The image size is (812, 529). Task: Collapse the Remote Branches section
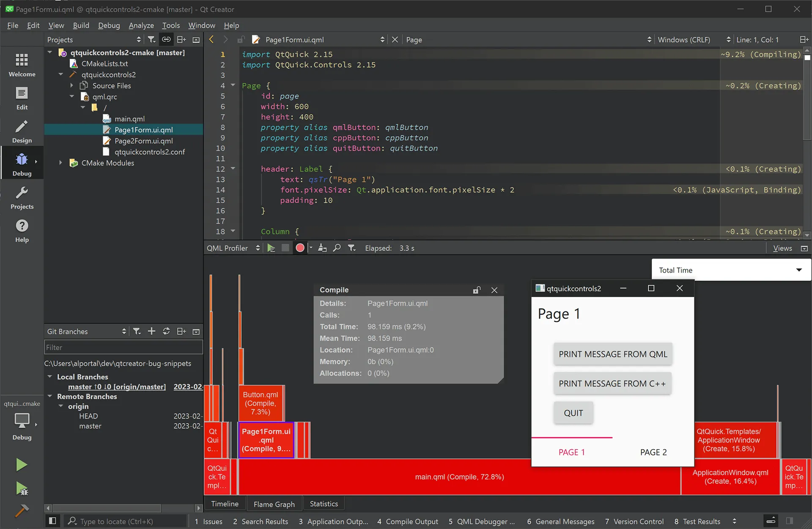pyautogui.click(x=50, y=396)
